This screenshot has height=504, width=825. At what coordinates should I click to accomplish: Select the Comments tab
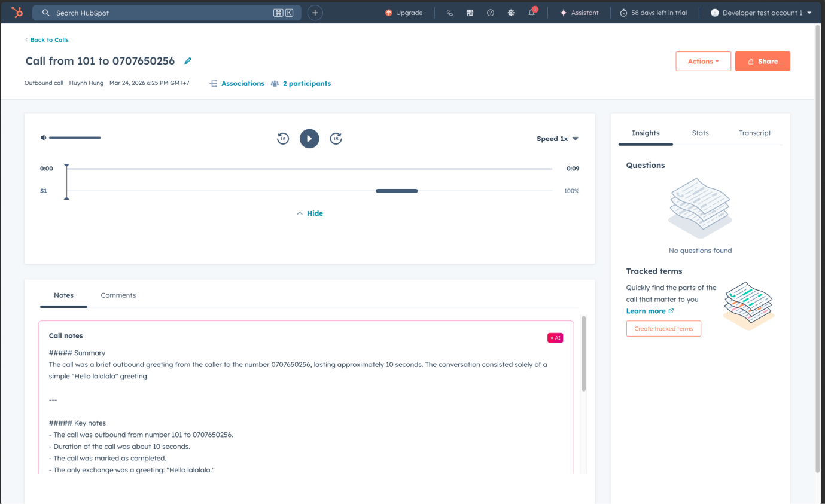[x=118, y=295]
